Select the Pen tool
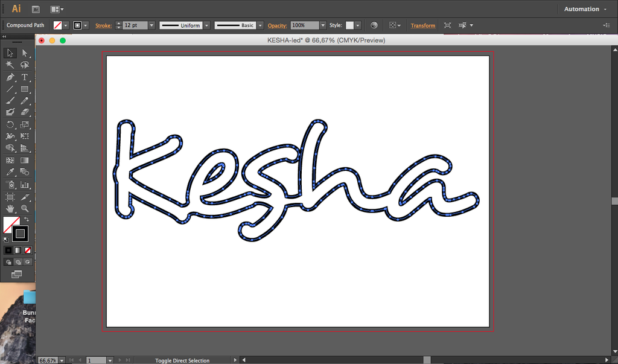 10,77
